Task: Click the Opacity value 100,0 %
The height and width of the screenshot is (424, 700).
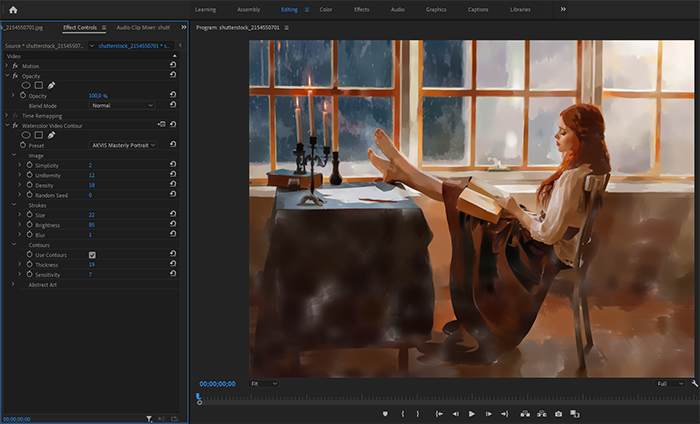Action: 98,96
